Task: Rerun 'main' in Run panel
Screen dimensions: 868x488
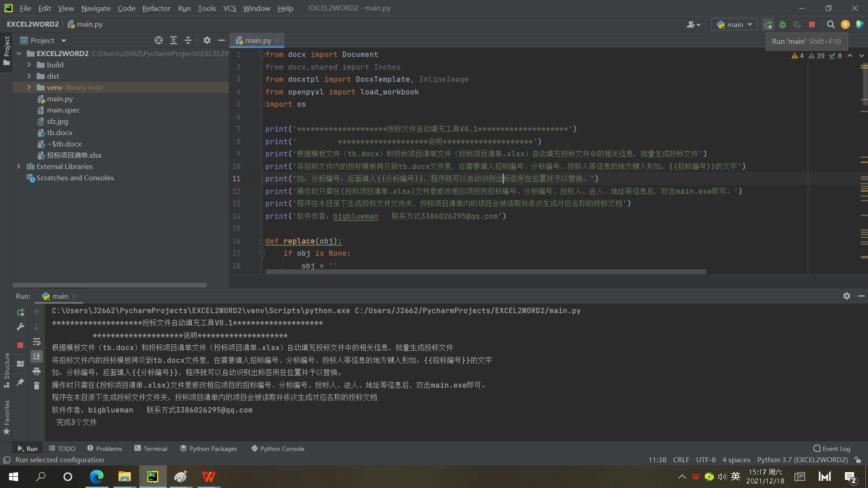Action: [x=20, y=313]
